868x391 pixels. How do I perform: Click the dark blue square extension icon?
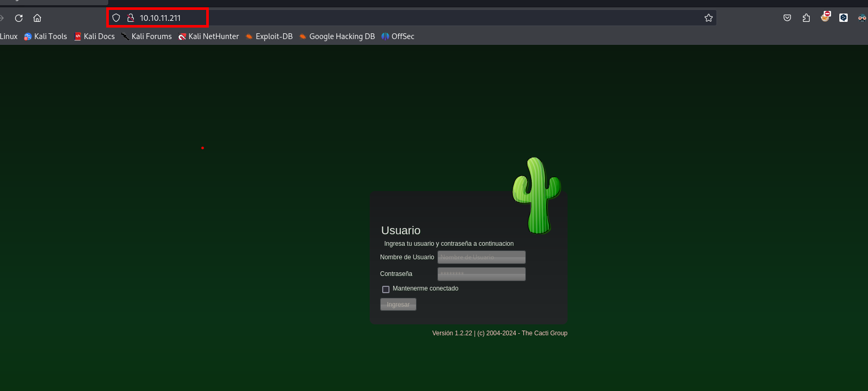point(844,18)
